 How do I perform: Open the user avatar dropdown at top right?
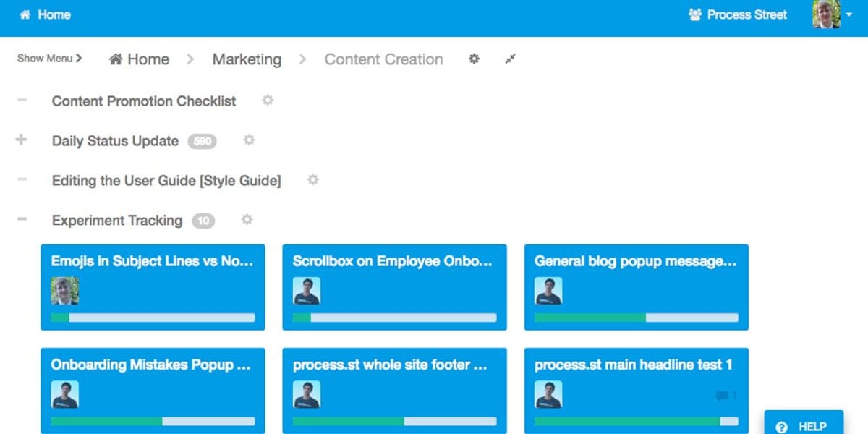point(833,14)
